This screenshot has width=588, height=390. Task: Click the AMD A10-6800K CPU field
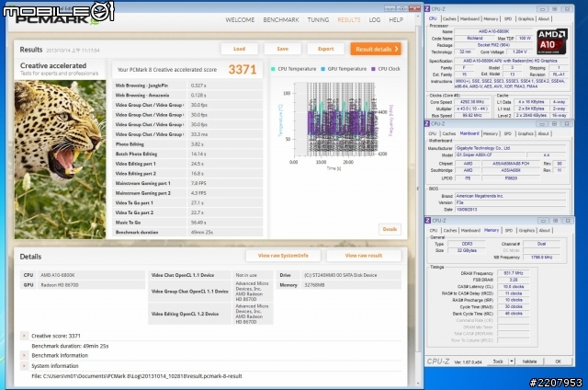pyautogui.click(x=91, y=275)
